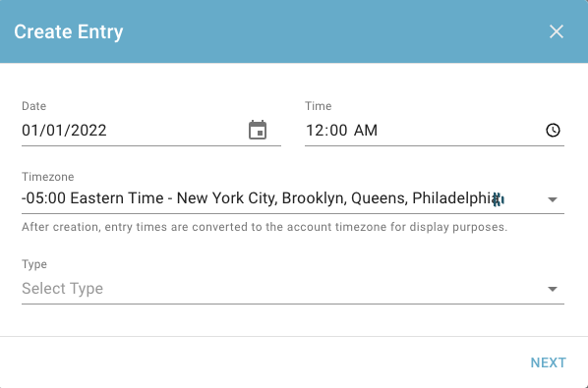Click the loading spinner in Timezone field
Screen dimensions: 588x388
(499, 199)
